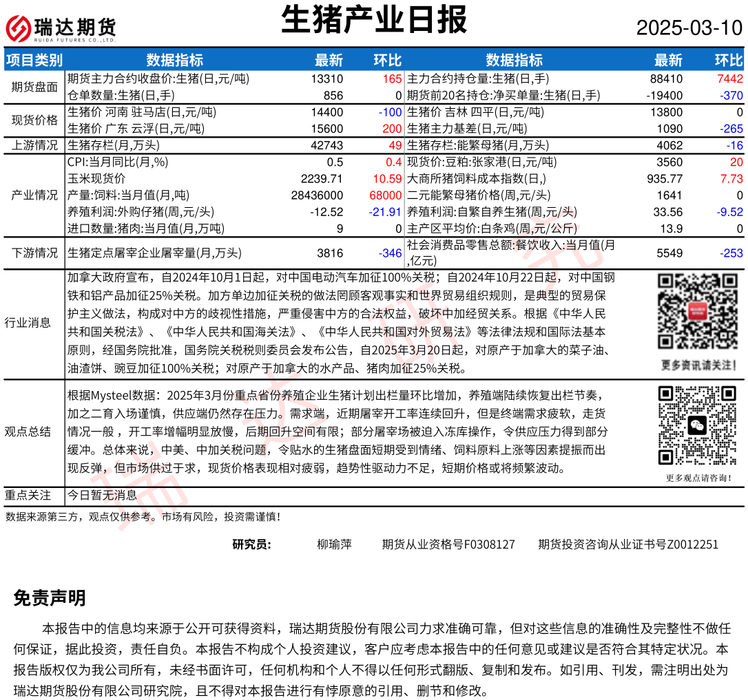The height and width of the screenshot is (700, 748).
Task: Click the 玉米现货价 indicator label
Action: point(96,178)
